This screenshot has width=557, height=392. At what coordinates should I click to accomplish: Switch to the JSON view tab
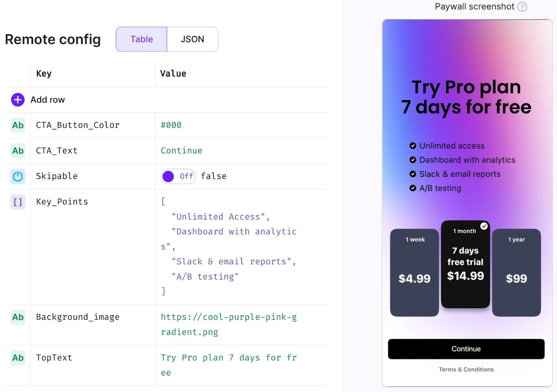coord(193,39)
